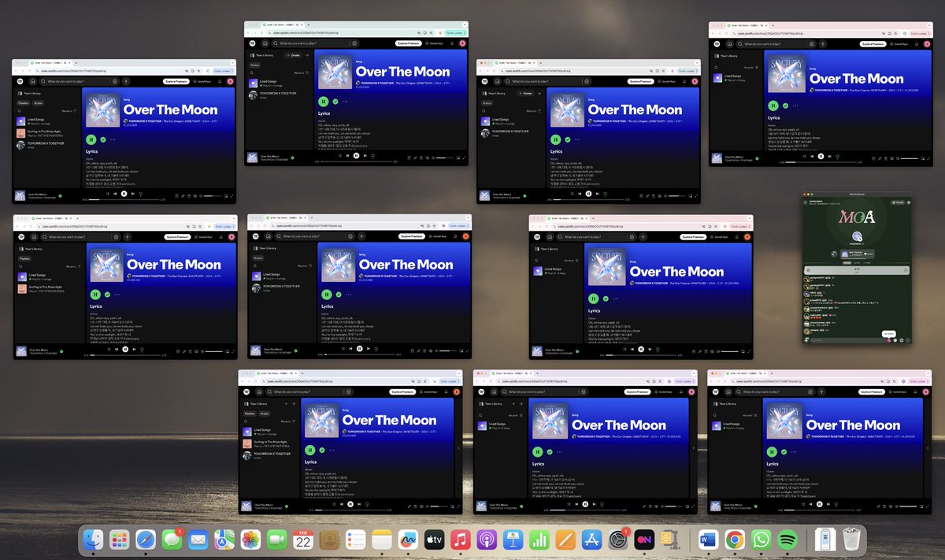Launch Safari from the Dock
Image resolution: width=945 pixels, height=560 pixels.
[x=146, y=540]
